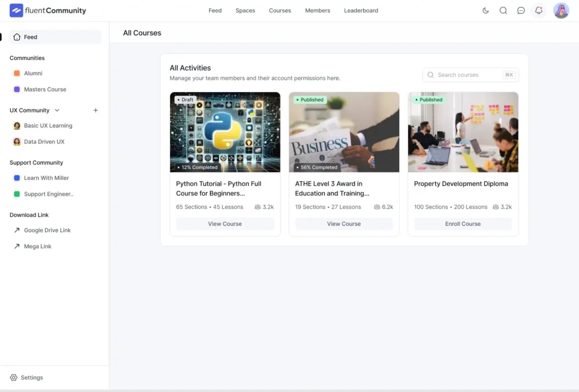The image size is (579, 392).
Task: View Course for Python Tutorial
Action: click(x=225, y=223)
